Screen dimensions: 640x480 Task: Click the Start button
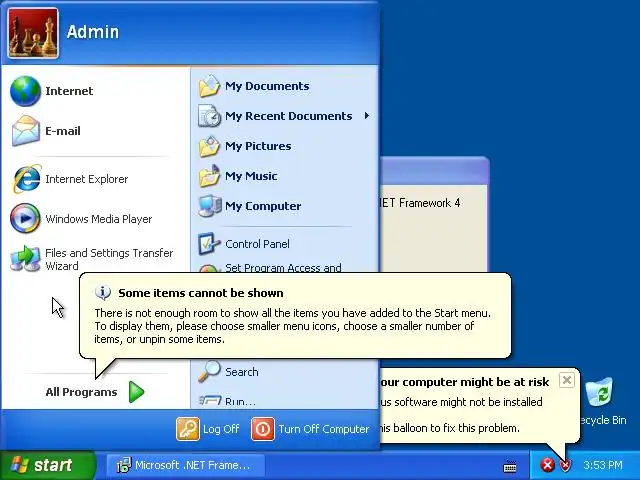pyautogui.click(x=48, y=465)
